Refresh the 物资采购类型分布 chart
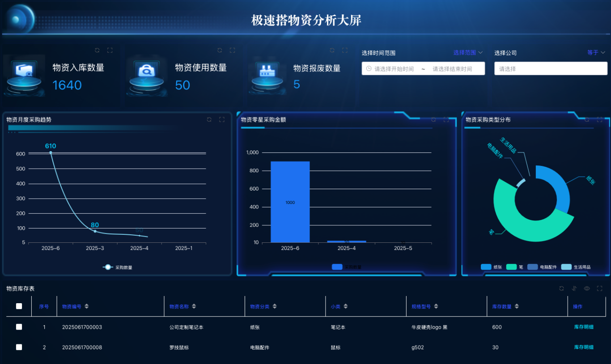The width and height of the screenshot is (611, 364). [x=587, y=119]
